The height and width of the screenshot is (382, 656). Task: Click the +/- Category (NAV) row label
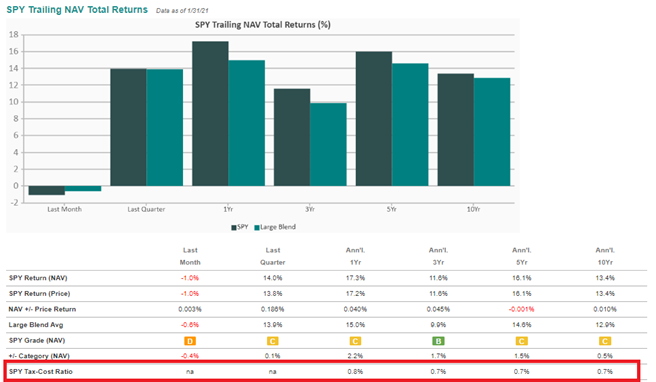point(39,356)
